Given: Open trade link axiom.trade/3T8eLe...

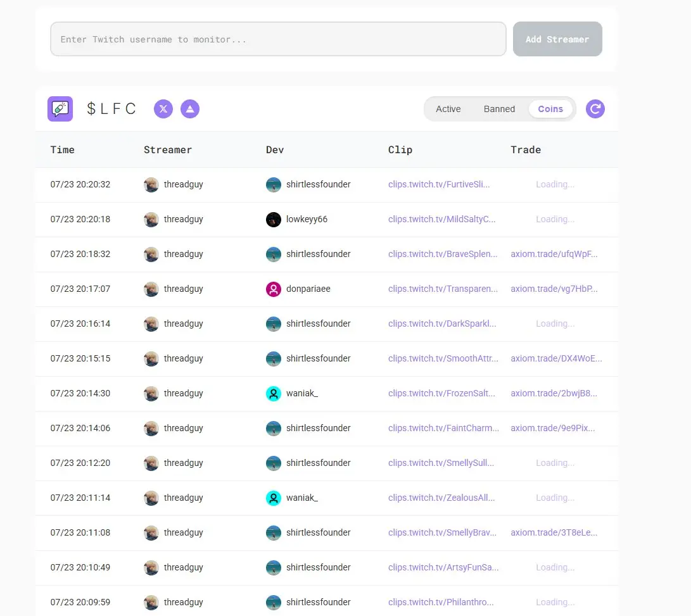Looking at the screenshot, I should click(554, 532).
